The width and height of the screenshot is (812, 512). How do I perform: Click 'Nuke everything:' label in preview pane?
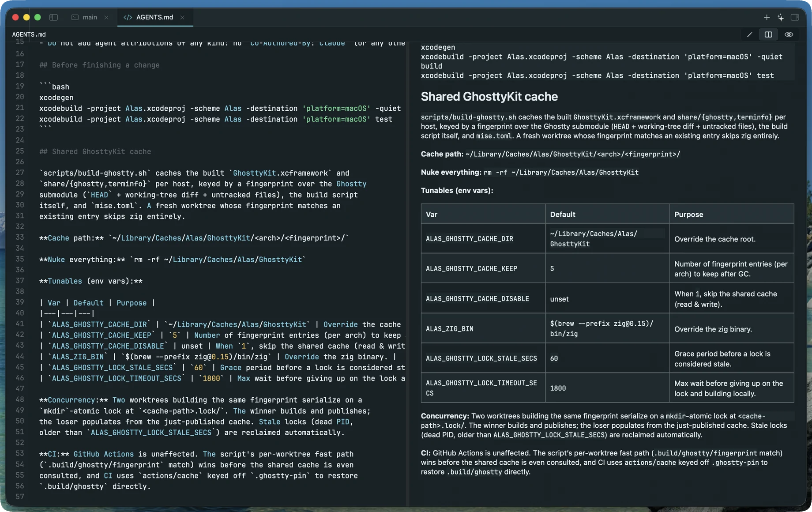pos(451,172)
